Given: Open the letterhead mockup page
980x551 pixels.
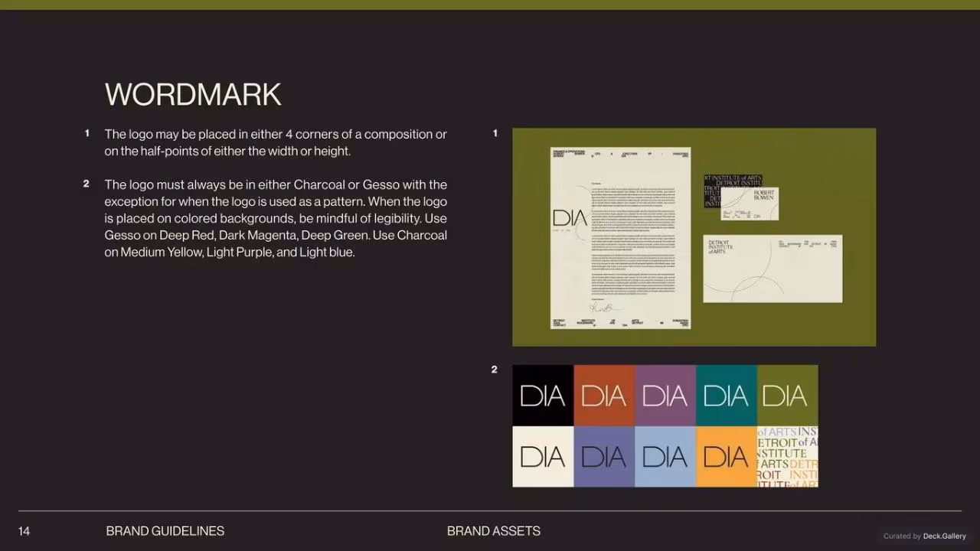Looking at the screenshot, I should [621, 238].
